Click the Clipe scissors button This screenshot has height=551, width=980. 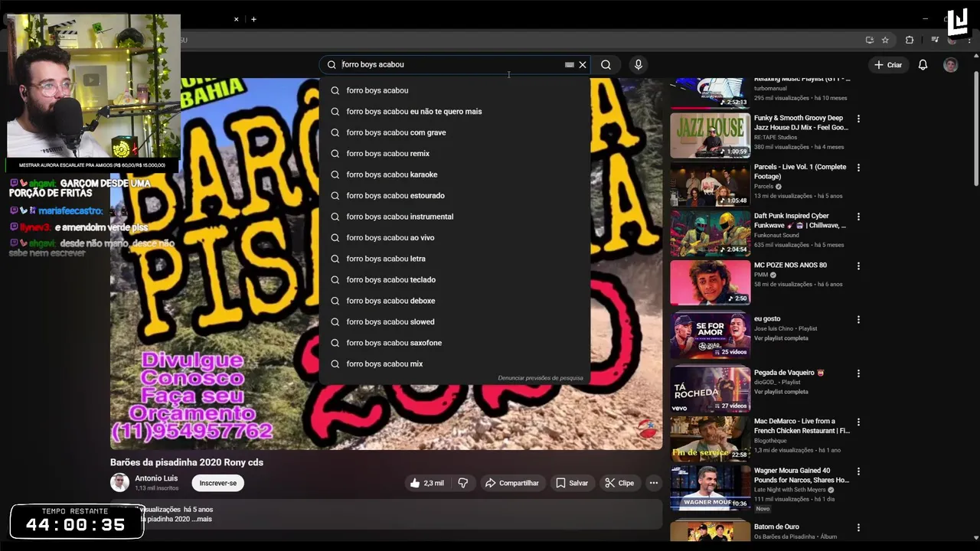click(x=619, y=483)
